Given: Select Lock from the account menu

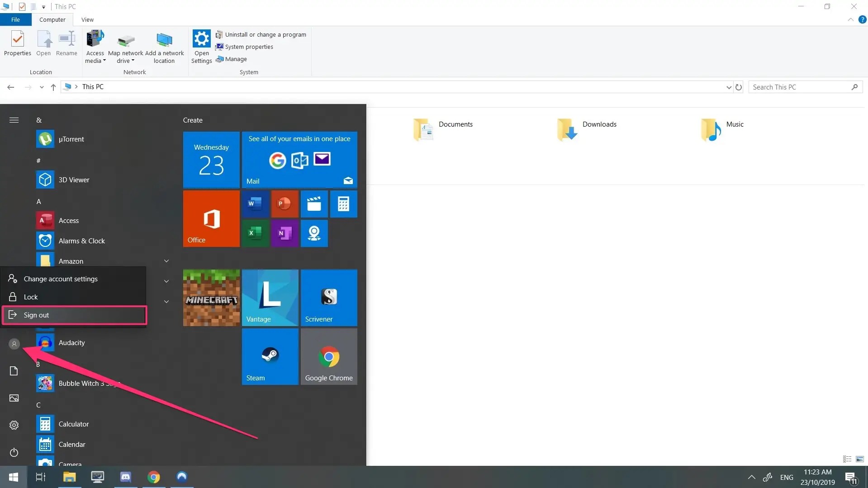Looking at the screenshot, I should coord(74,297).
